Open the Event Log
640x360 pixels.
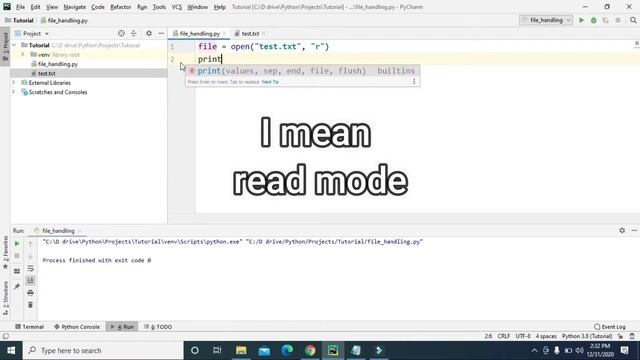[x=610, y=327]
